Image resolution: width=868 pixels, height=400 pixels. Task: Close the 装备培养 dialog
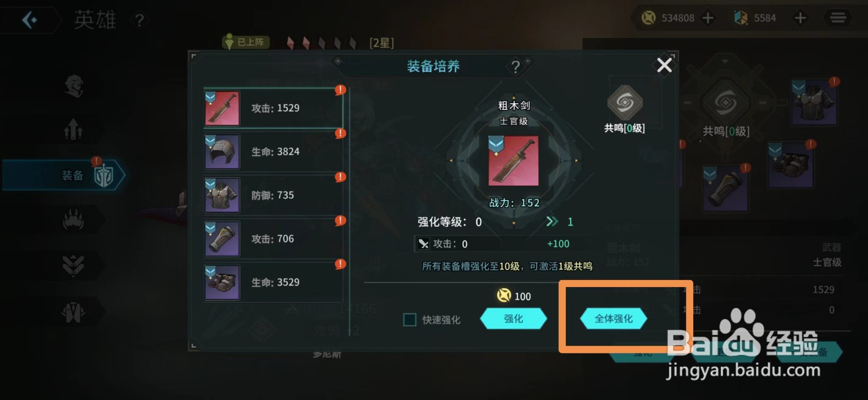[x=665, y=65]
